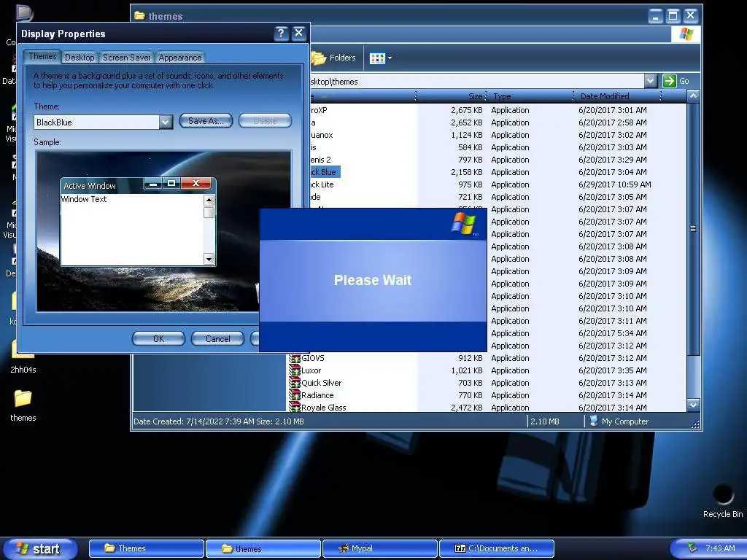Click the grayed Delete button
Image resolution: width=747 pixels, height=560 pixels.
tap(265, 121)
